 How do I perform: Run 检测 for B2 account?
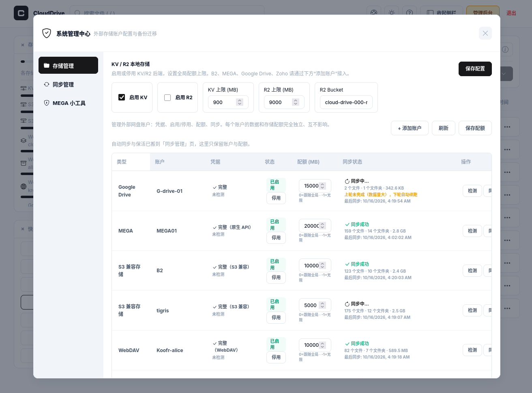coord(472,271)
